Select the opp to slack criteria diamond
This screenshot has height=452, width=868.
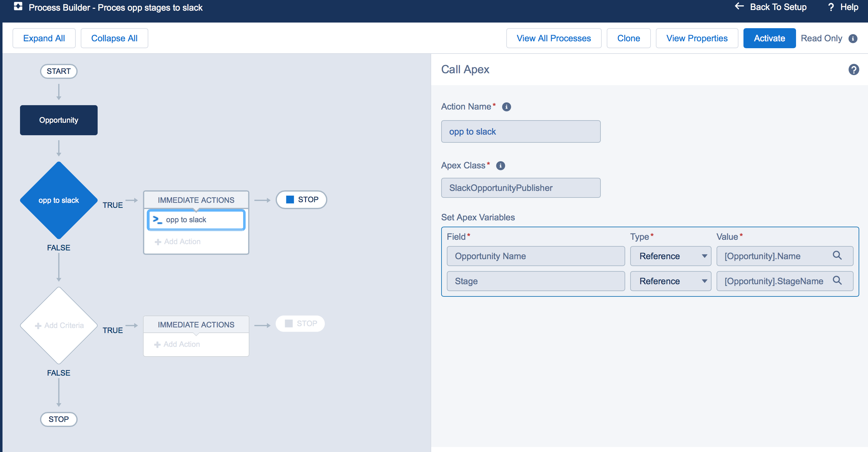(x=59, y=200)
